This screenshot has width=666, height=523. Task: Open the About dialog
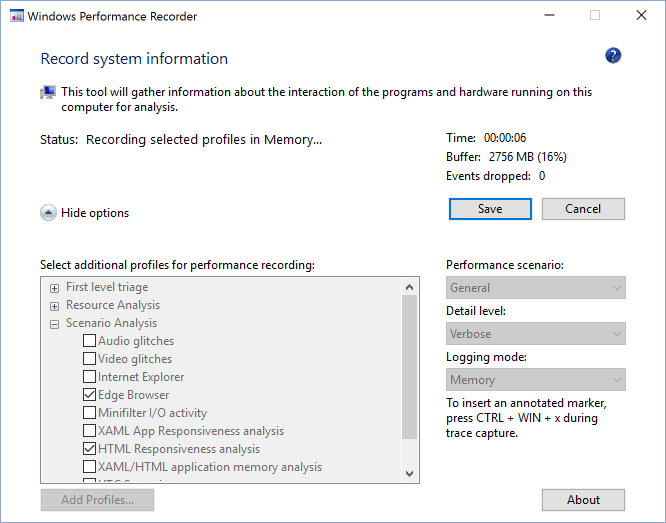tap(583, 500)
